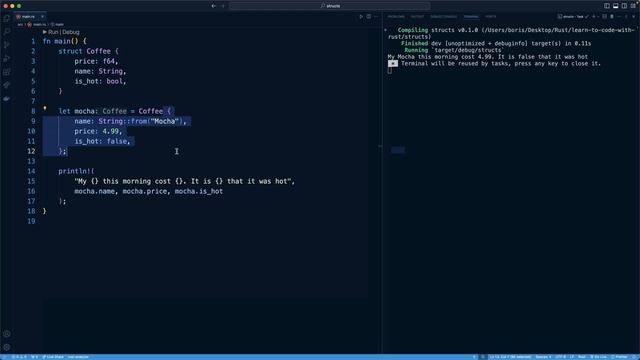Click the rust-analyzer status bar item
The height and width of the screenshot is (360, 640).
click(78, 357)
